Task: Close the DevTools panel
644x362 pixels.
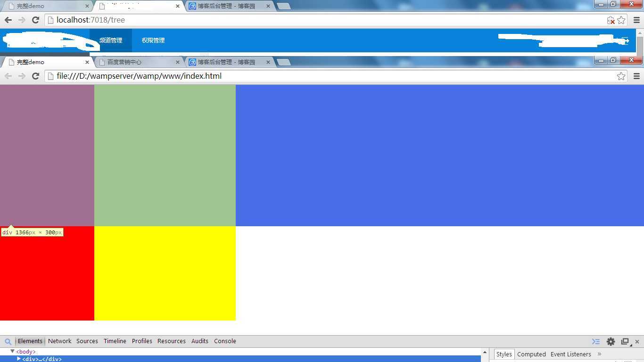Action: click(637, 341)
